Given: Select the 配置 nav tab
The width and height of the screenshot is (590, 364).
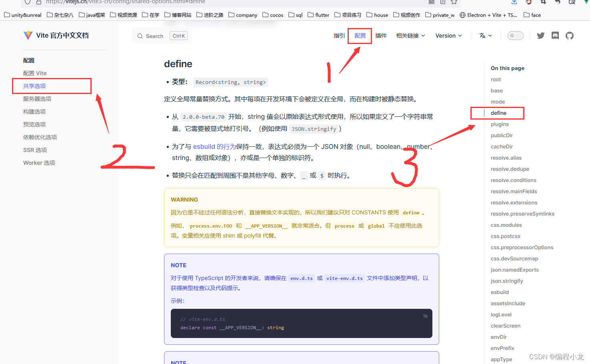Looking at the screenshot, I should click(360, 36).
